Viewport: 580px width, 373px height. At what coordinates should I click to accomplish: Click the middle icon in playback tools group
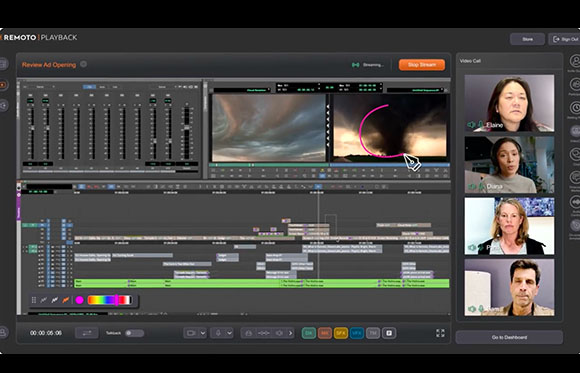coord(264,333)
